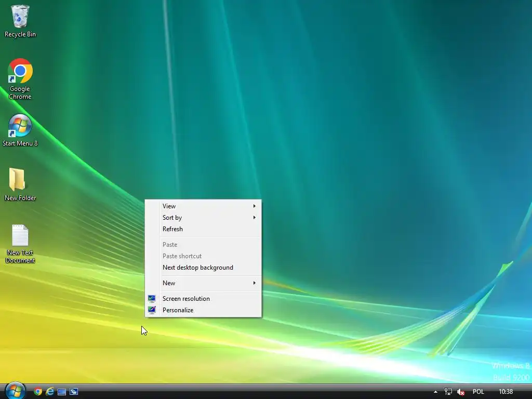Open the network status tray icon
This screenshot has height=399, width=532.
point(448,392)
